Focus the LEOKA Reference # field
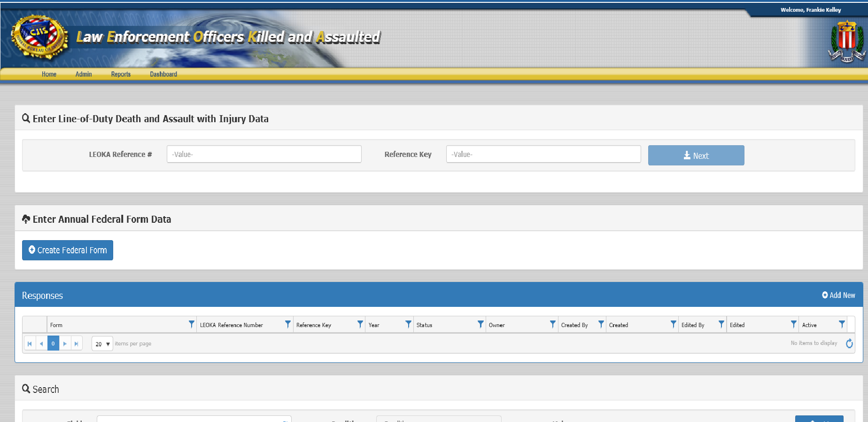This screenshot has width=868, height=422. (x=264, y=154)
